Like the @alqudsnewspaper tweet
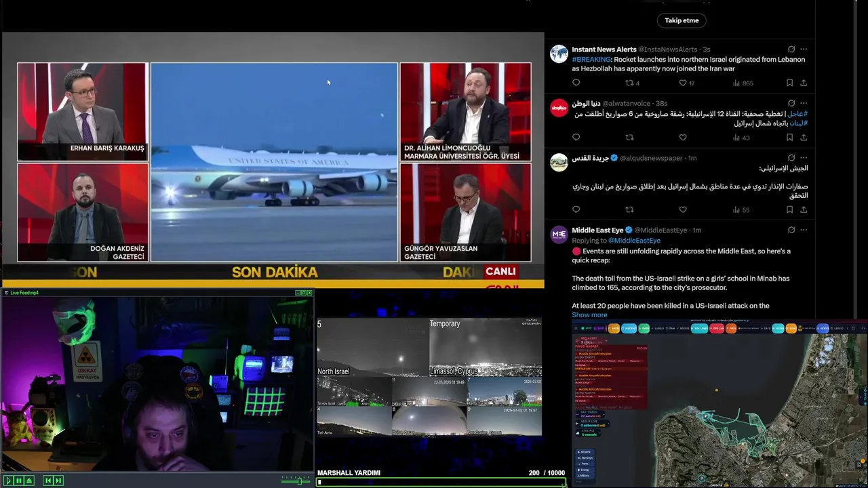Image resolution: width=868 pixels, height=488 pixels. pyautogui.click(x=683, y=209)
